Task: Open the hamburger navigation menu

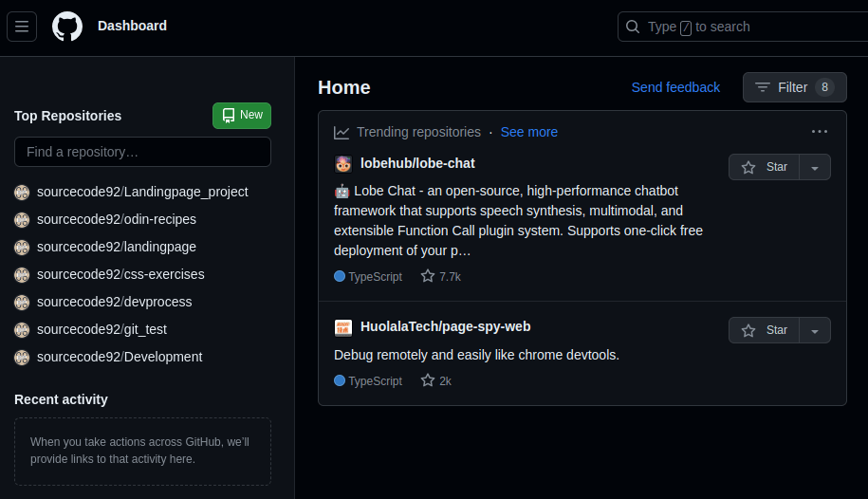Action: (x=22, y=27)
